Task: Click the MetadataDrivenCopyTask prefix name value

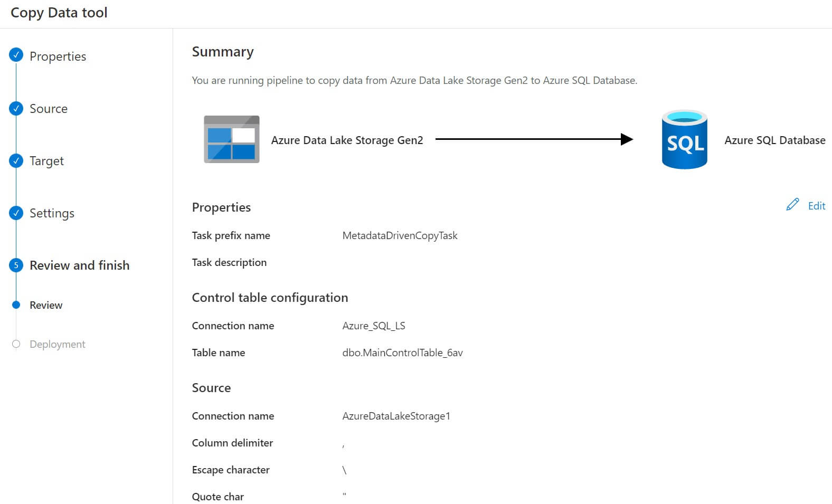Action: pyautogui.click(x=400, y=235)
